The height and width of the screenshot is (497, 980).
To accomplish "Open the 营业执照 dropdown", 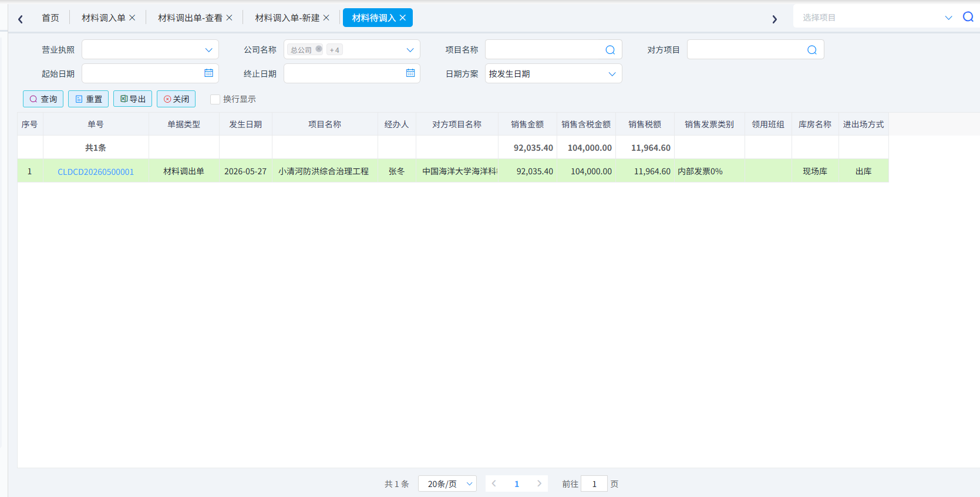I will 150,50.
